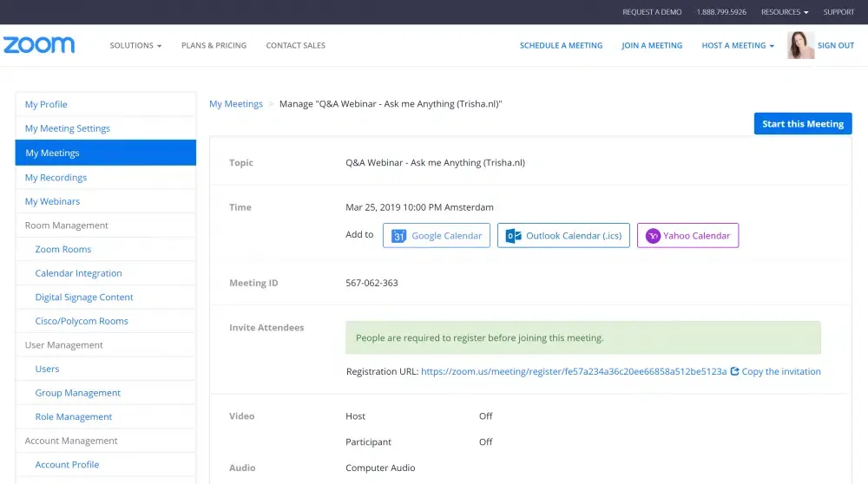Open the user profile avatar
Image resolution: width=868 pixels, height=484 pixels.
pos(800,45)
